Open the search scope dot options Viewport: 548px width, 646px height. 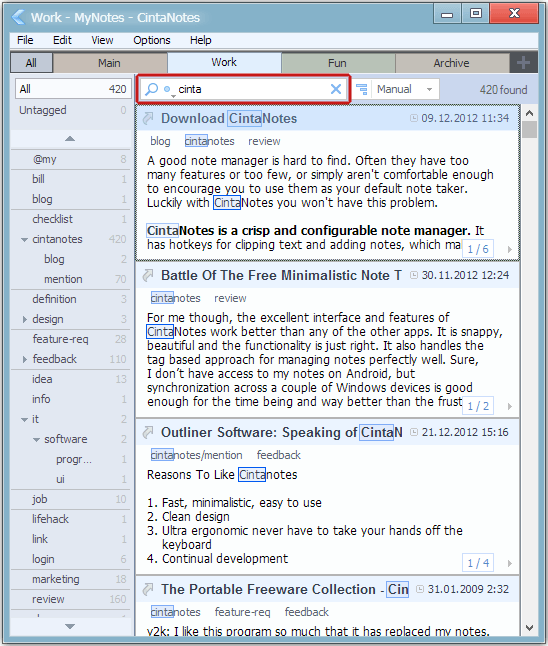(x=167, y=89)
